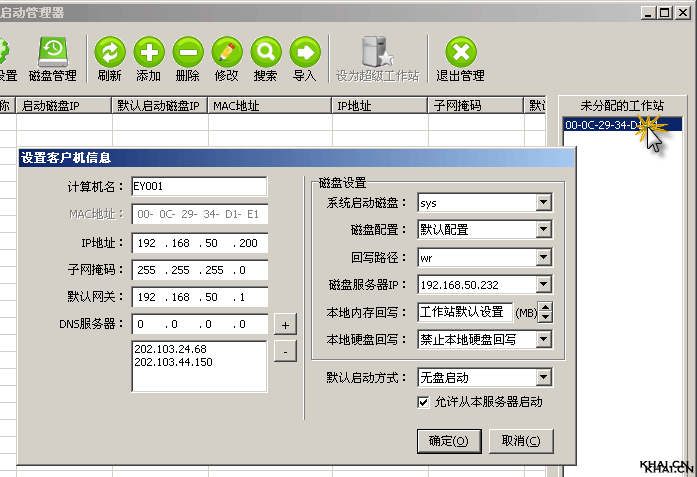Open the 默认启动方式 dropdown
This screenshot has width=697, height=477.
(543, 378)
